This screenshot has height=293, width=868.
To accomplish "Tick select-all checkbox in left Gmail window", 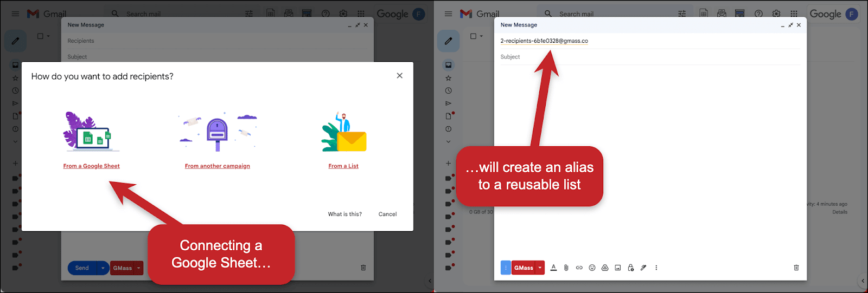I will click(40, 36).
